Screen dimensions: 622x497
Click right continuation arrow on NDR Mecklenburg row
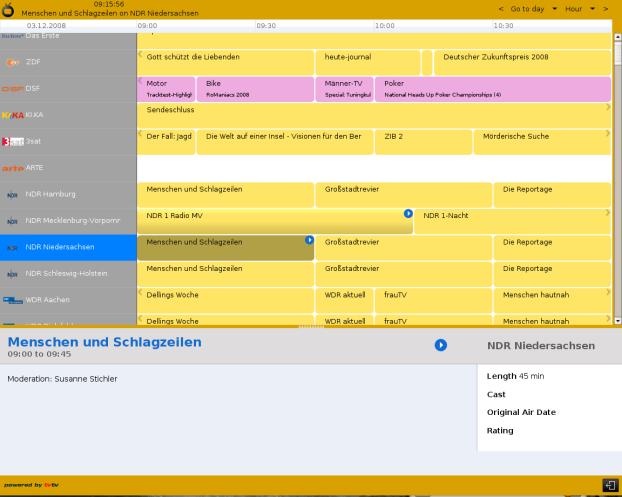pos(608,213)
